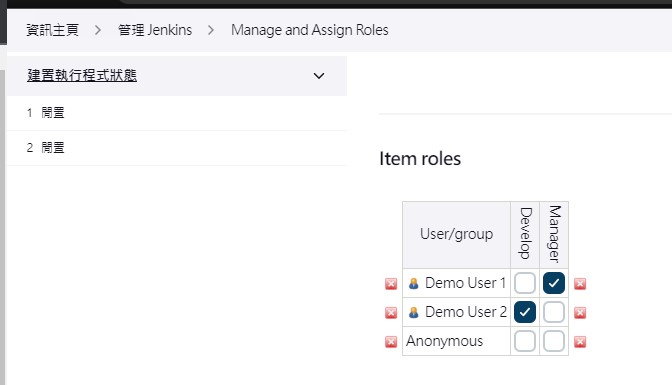Enable the Develop role for Demo User 1
This screenshot has width=672, height=385.
pos(525,283)
